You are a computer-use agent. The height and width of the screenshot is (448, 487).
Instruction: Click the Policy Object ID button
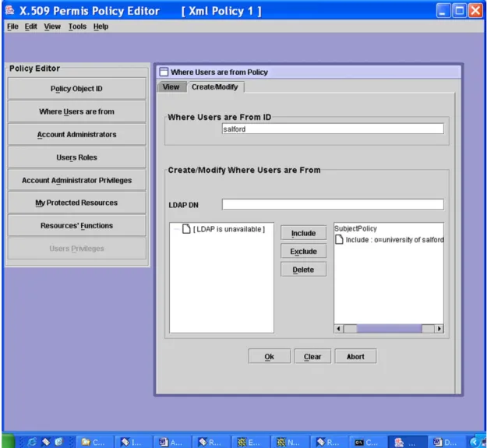pos(76,89)
